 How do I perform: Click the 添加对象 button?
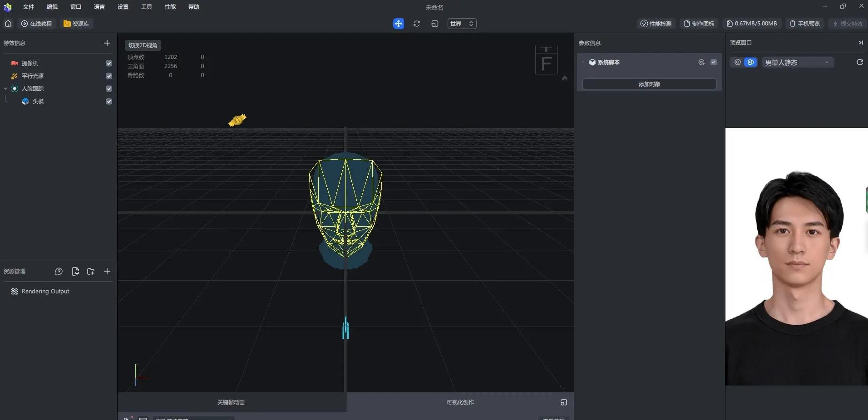(649, 84)
